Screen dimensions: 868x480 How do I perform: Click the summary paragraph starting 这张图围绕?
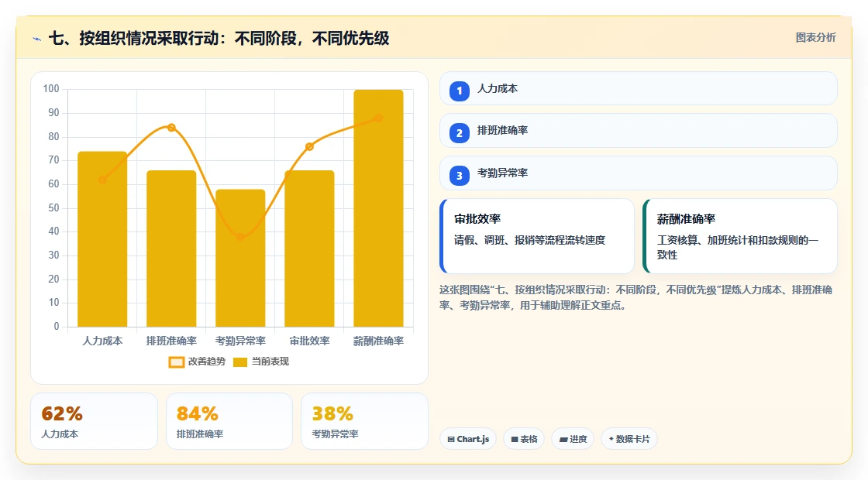click(x=635, y=297)
